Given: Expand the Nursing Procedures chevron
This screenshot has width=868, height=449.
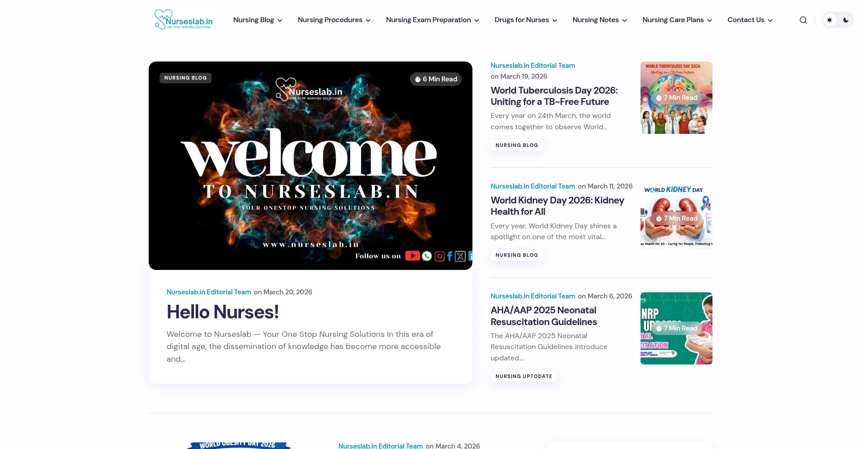Looking at the screenshot, I should 368,20.
